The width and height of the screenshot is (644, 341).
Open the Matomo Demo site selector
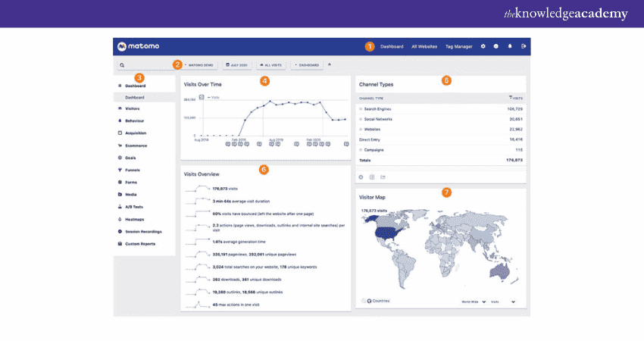200,65
